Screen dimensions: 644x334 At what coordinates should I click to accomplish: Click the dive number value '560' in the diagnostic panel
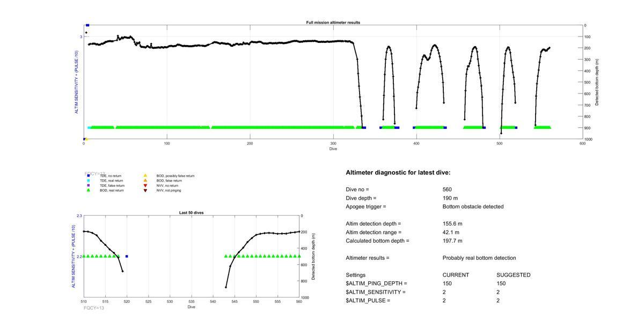click(447, 190)
